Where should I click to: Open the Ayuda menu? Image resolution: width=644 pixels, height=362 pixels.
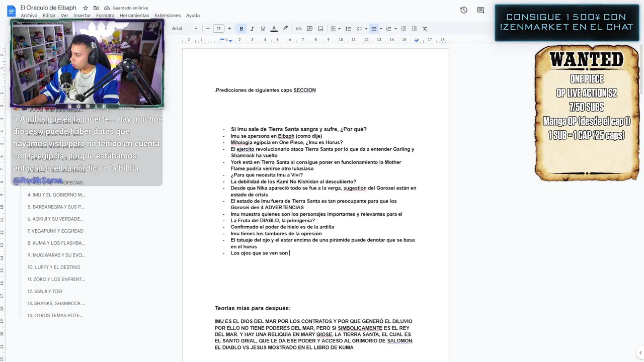[x=193, y=16]
